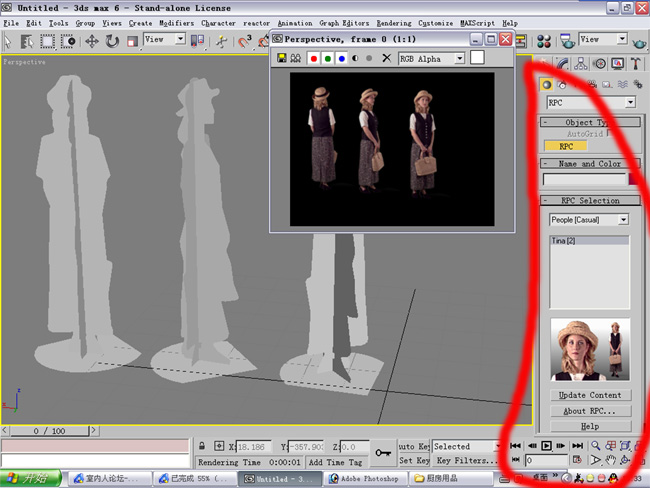
Task: Click the white color swatch in render window
Action: (477, 58)
